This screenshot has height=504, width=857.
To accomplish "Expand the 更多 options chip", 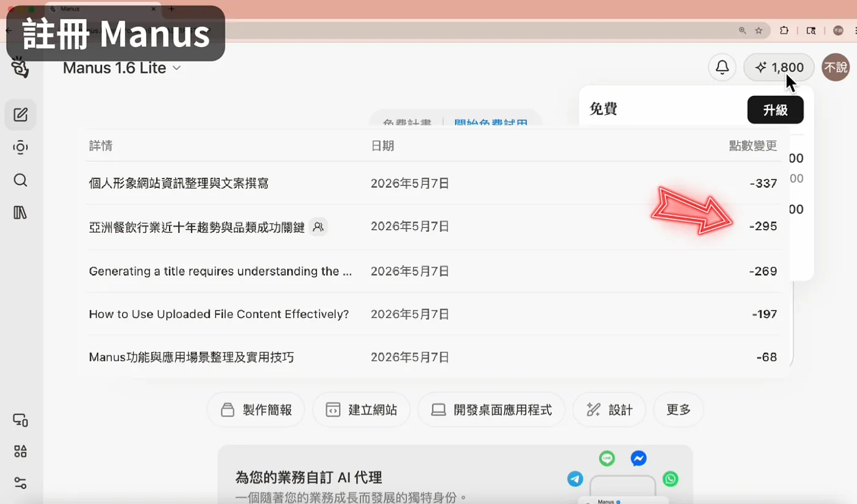I will pyautogui.click(x=678, y=410).
